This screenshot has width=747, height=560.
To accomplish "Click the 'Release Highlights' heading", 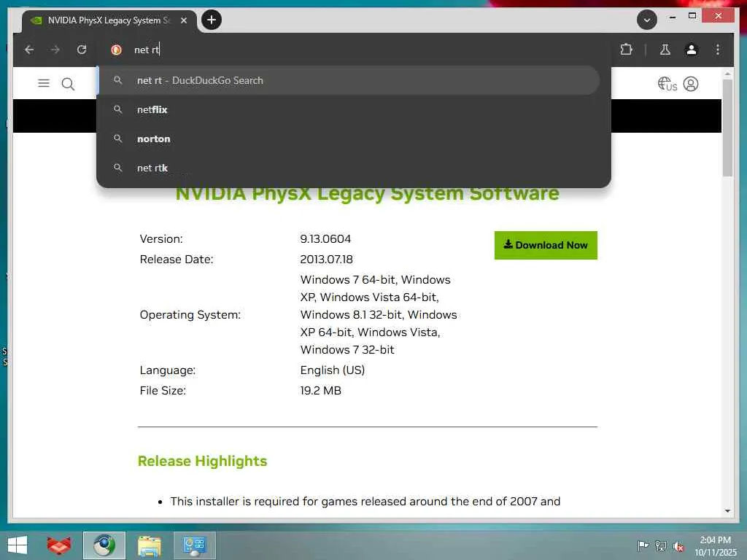I will click(x=203, y=461).
